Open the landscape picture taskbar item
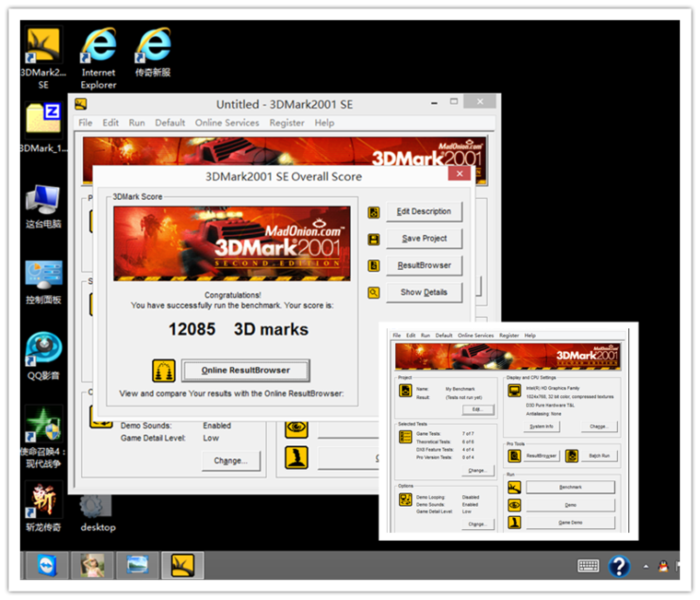This screenshot has height=600, width=700. (x=137, y=565)
